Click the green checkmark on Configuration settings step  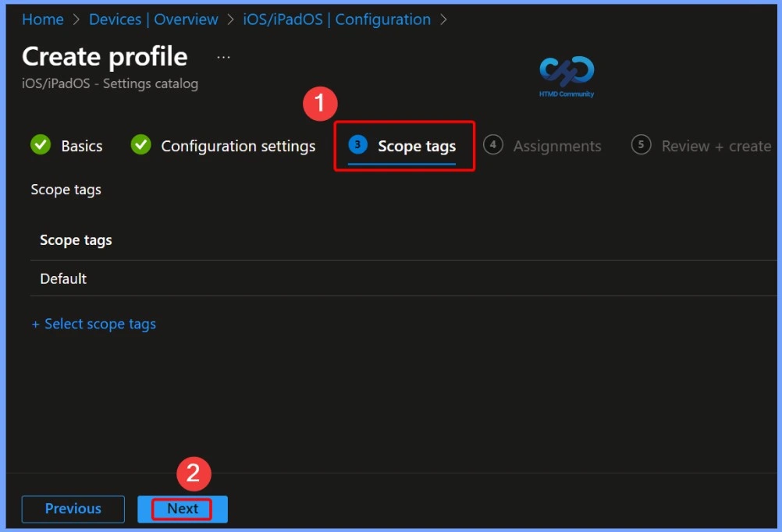tap(140, 144)
